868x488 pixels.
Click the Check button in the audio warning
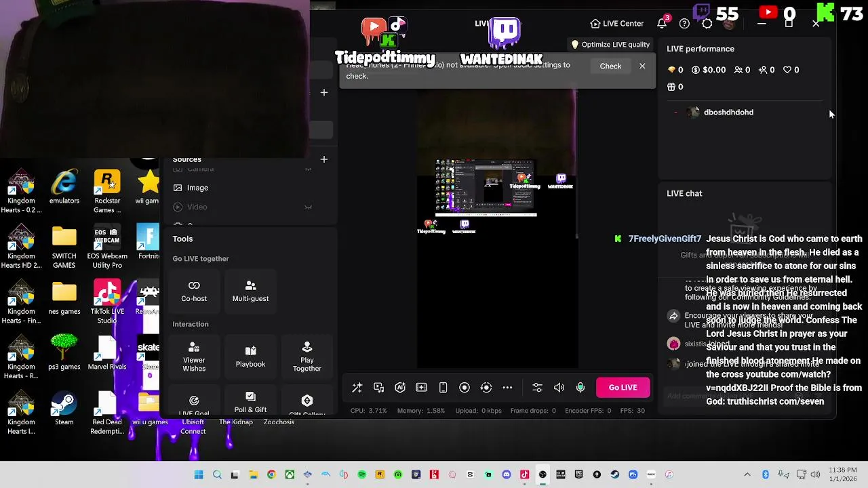coord(610,66)
